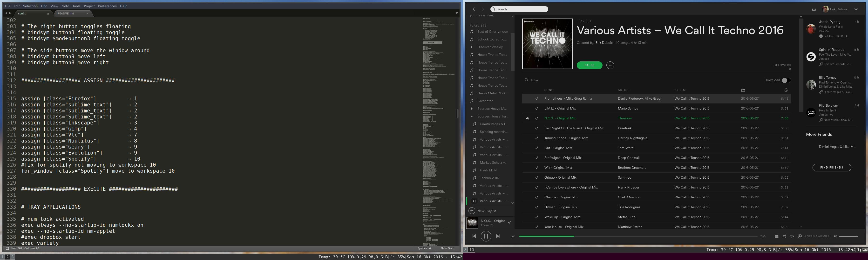This screenshot has height=260, width=868.
Task: Toggle the Download switch
Action: coord(786,80)
